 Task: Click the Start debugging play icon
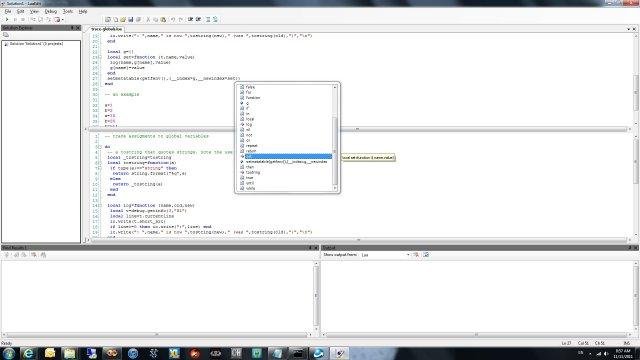(7, 20)
